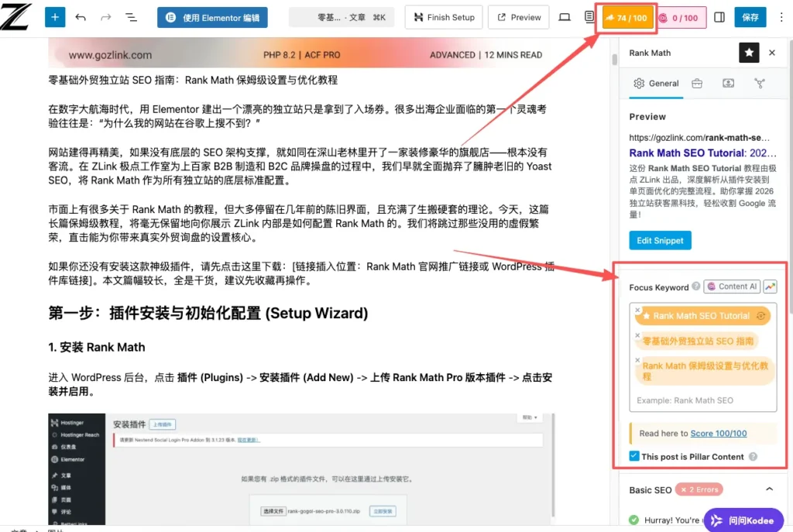
Task: Click refresh icon on primary keyword tag
Action: pyautogui.click(x=760, y=316)
